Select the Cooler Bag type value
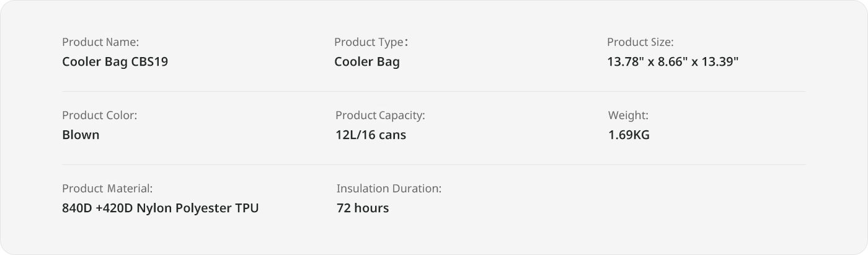Screen dimensions: 868x255 367,62
